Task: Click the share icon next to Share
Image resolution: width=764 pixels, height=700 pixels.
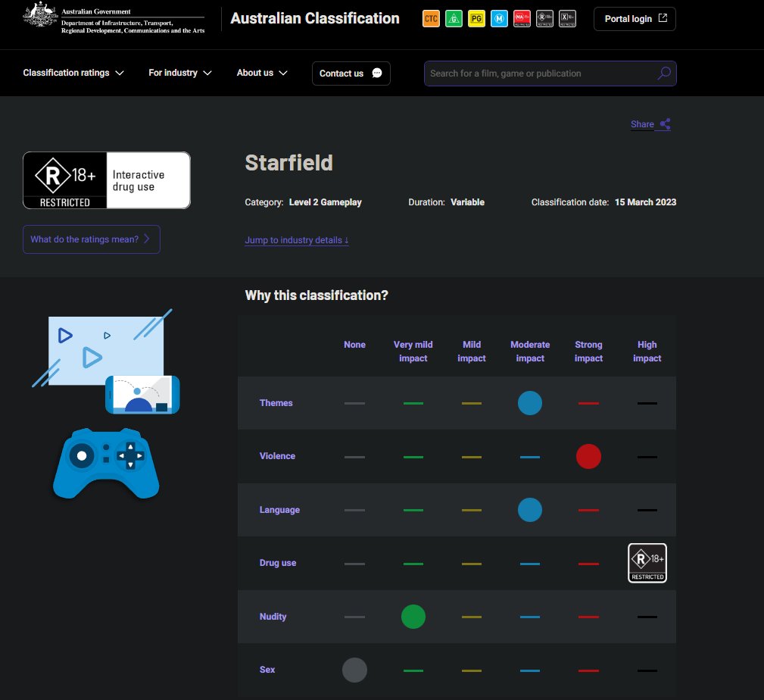Action: pos(665,124)
